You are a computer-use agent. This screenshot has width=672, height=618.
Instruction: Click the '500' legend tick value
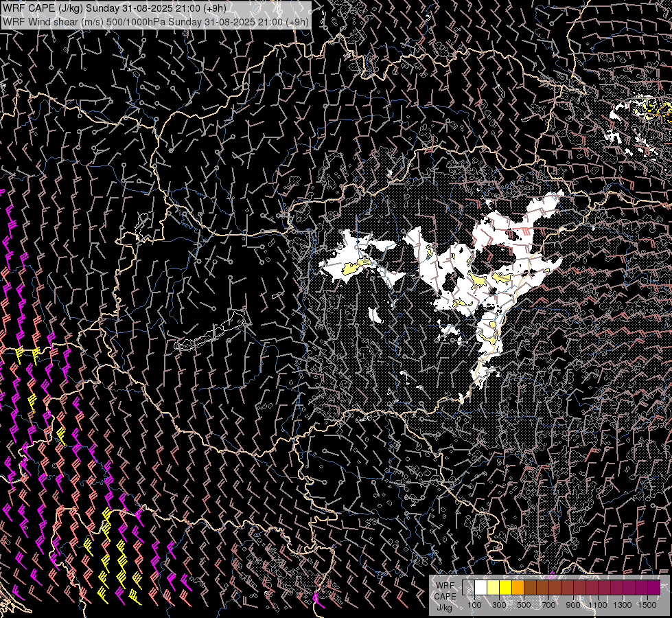[524, 605]
